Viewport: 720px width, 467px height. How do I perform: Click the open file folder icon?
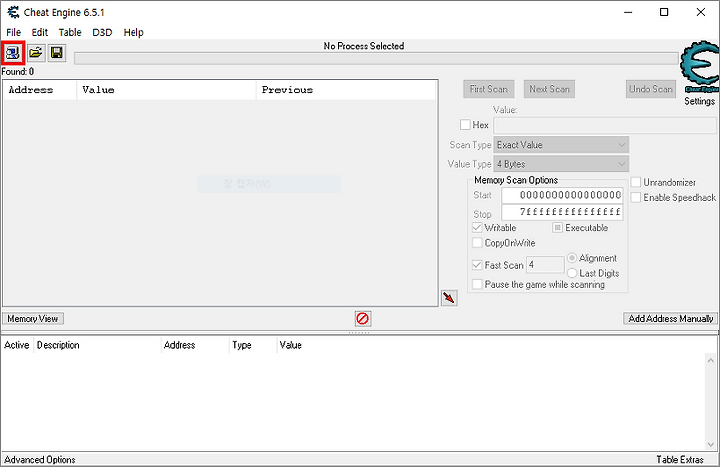[36, 53]
